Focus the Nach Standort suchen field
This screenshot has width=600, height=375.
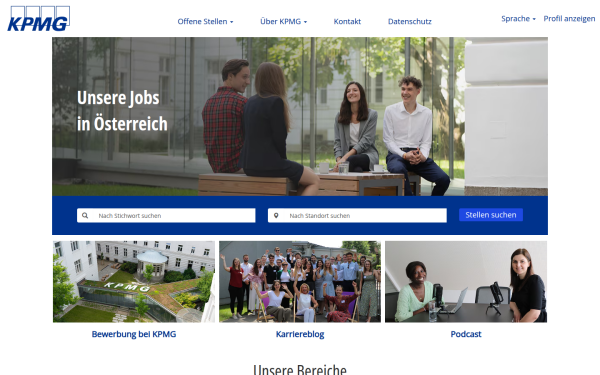[x=357, y=215]
